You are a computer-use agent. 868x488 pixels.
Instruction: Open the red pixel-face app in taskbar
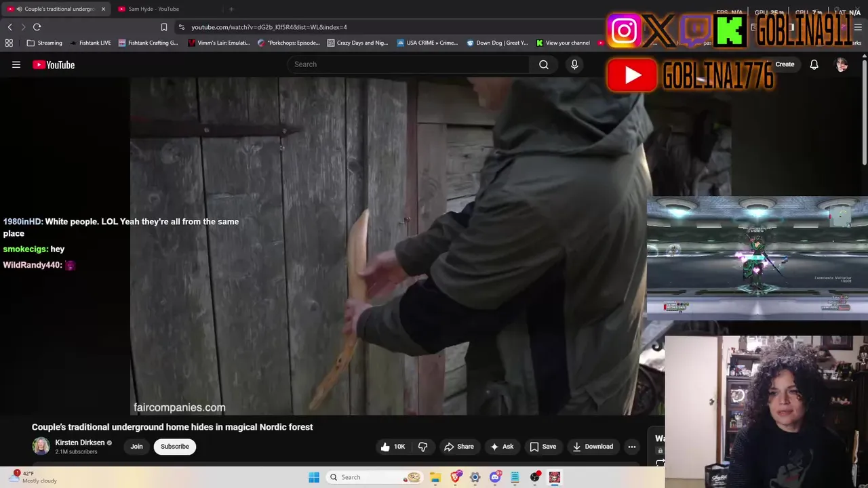555,477
